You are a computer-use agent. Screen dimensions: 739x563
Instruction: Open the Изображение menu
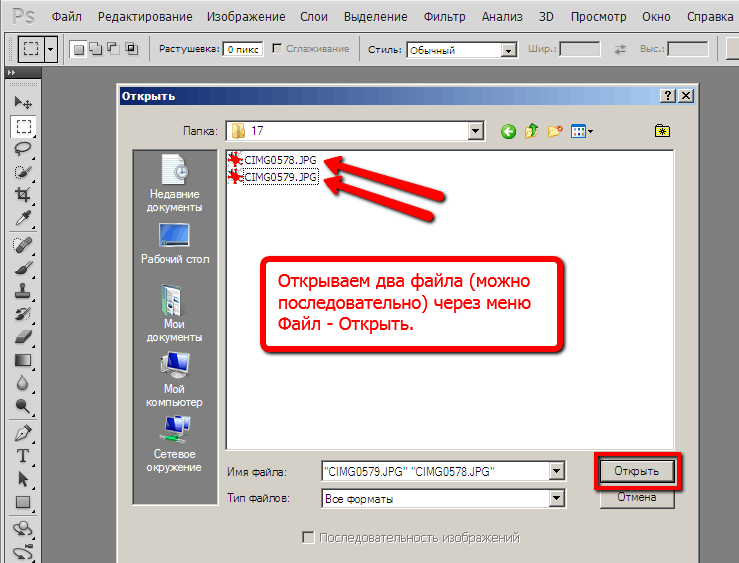pyautogui.click(x=246, y=17)
